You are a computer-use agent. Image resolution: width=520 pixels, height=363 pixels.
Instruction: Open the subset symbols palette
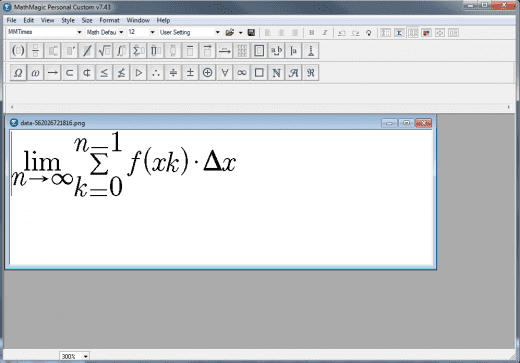pos(70,73)
